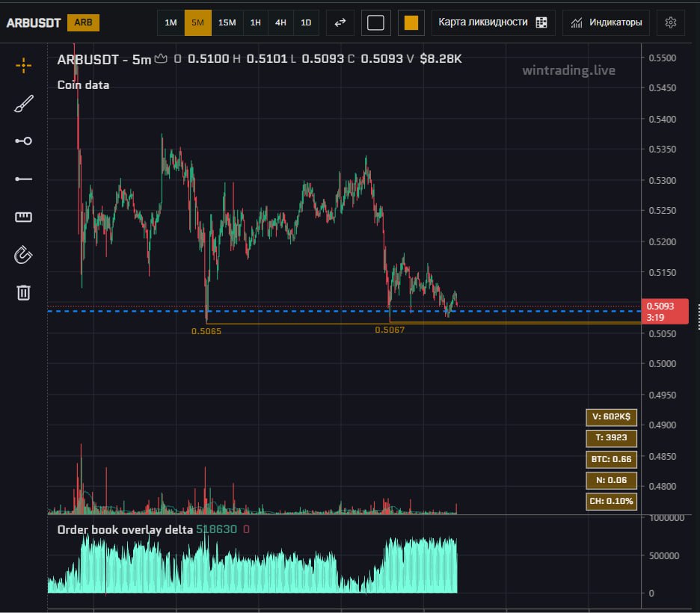This screenshot has height=613, width=700.
Task: Select the brush drawing tool
Action: coord(23,104)
